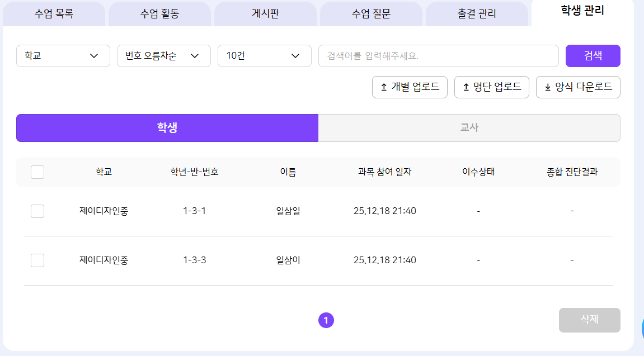Switch to the 수업 목록 tab
The image size is (644, 356).
pyautogui.click(x=54, y=14)
